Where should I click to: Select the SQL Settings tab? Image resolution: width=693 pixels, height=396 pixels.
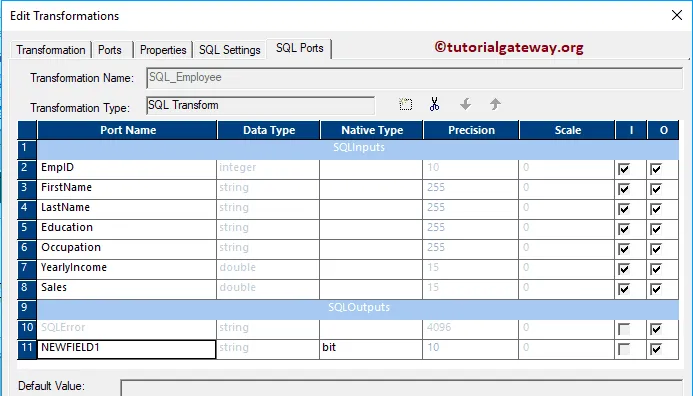230,50
